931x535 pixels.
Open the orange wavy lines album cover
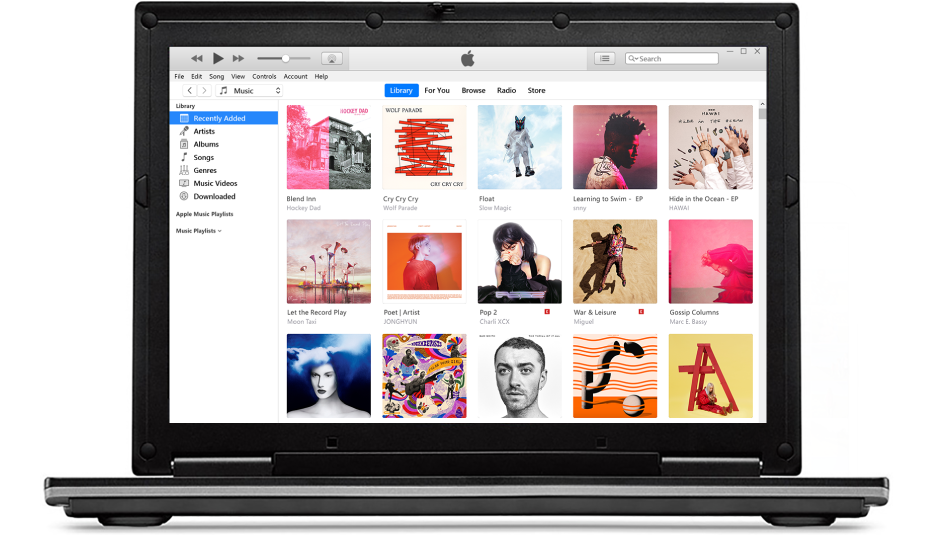[615, 376]
